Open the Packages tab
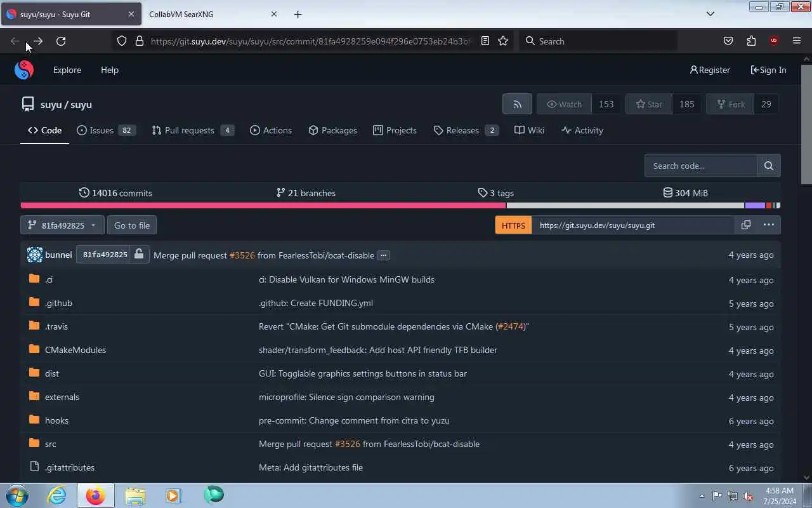 [332, 130]
